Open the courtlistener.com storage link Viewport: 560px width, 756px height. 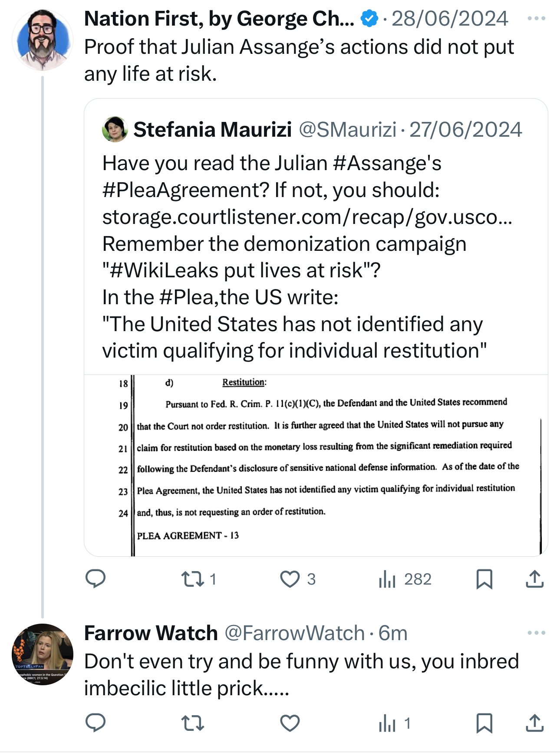tap(307, 217)
